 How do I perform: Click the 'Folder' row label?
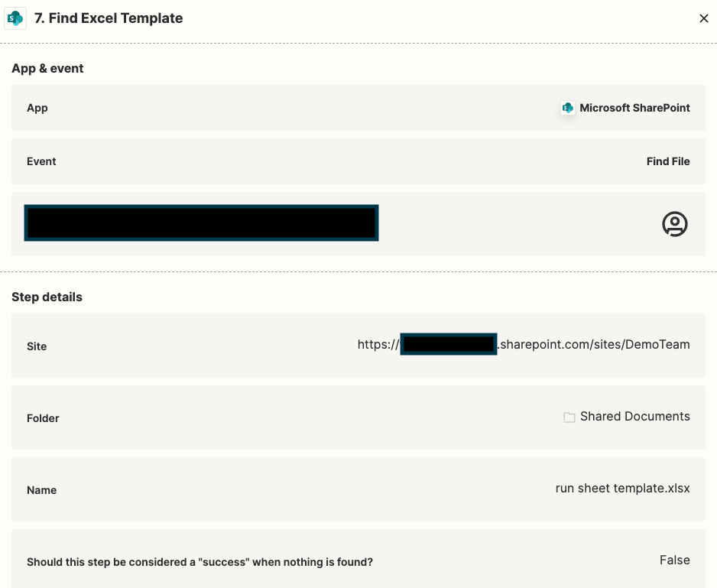[x=43, y=418]
